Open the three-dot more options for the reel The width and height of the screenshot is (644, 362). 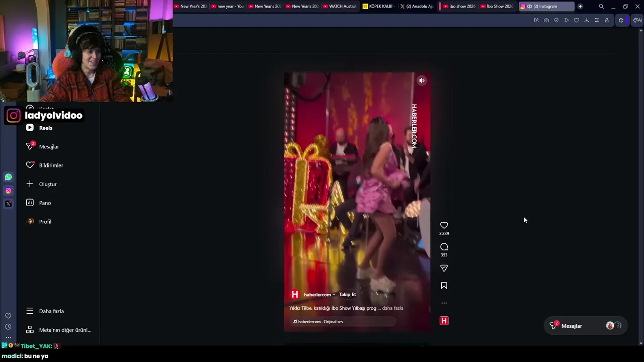pos(444,303)
